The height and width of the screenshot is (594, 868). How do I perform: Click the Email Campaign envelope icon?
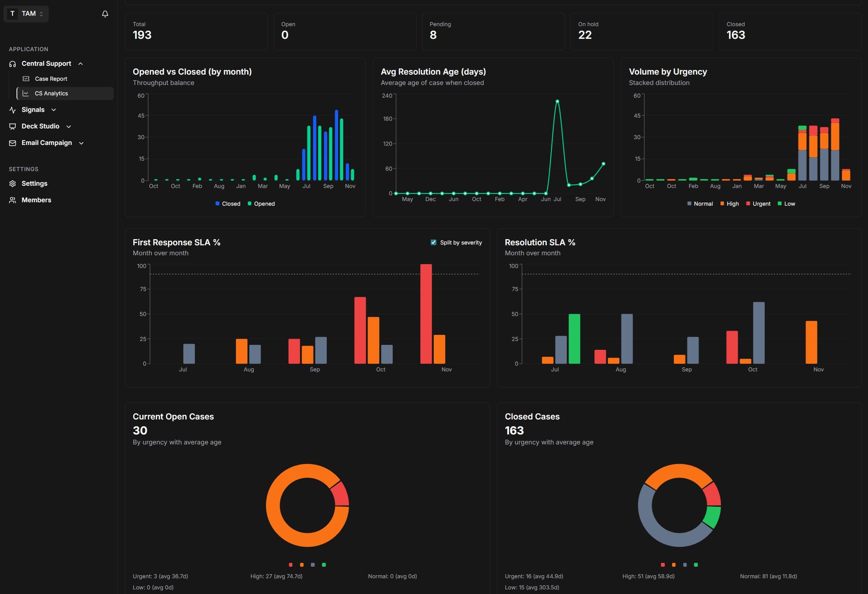pos(12,143)
